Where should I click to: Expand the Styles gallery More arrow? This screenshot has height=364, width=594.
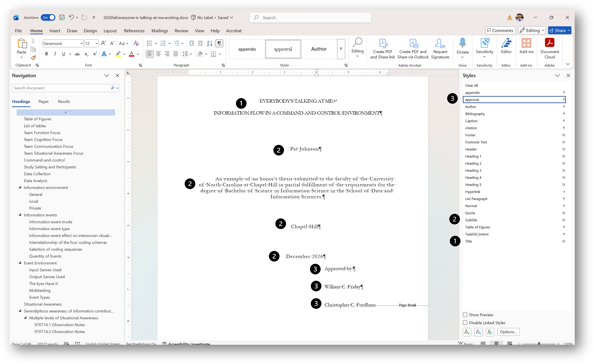[341, 49]
